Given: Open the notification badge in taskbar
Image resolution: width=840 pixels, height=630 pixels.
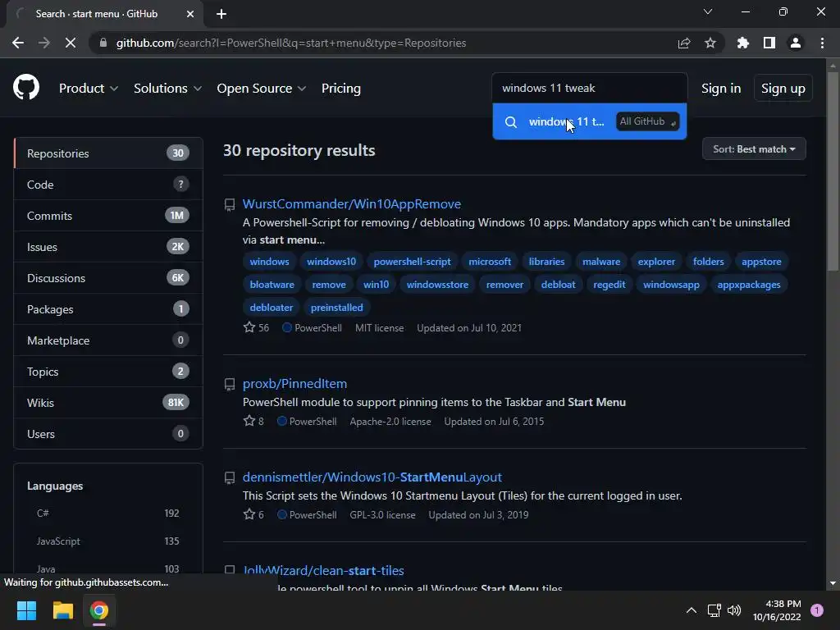Looking at the screenshot, I should click(817, 610).
